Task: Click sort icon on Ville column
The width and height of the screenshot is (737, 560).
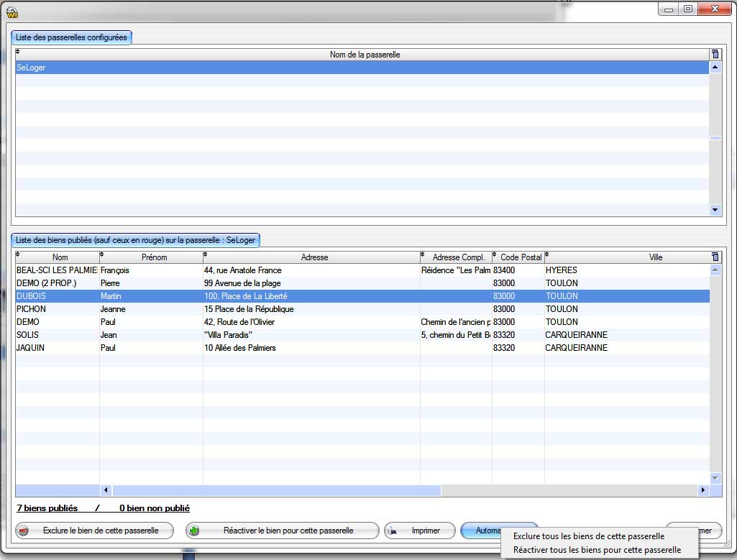Action: click(546, 254)
